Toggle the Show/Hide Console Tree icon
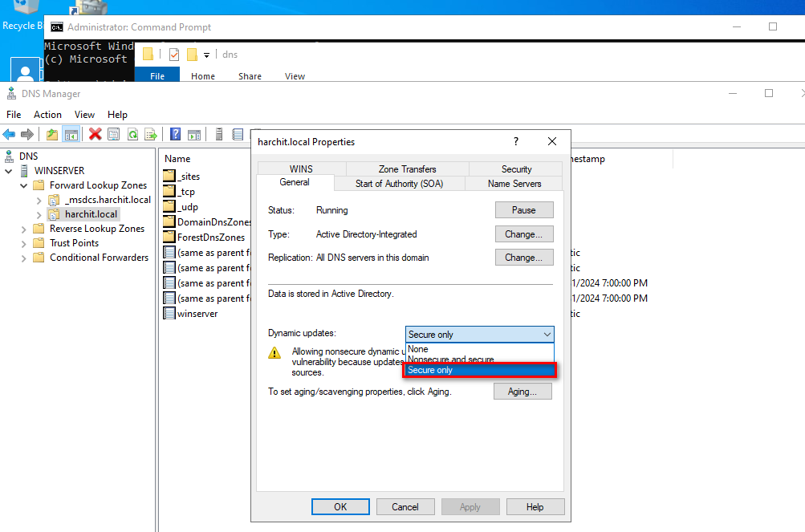 point(71,134)
